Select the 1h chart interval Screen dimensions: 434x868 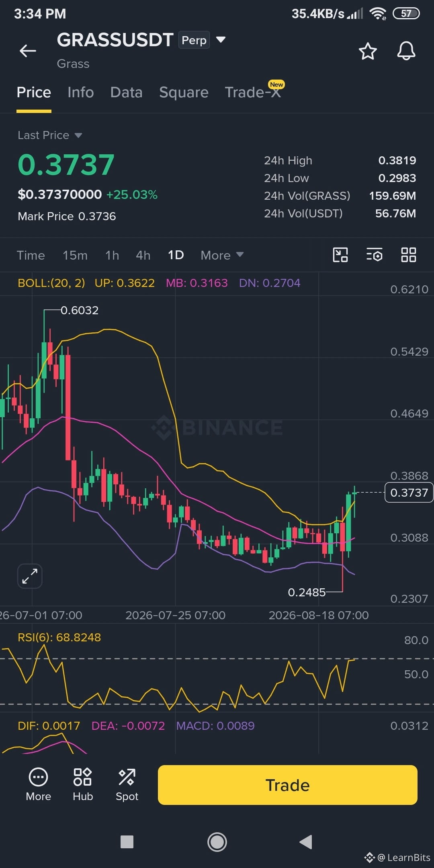pyautogui.click(x=112, y=255)
